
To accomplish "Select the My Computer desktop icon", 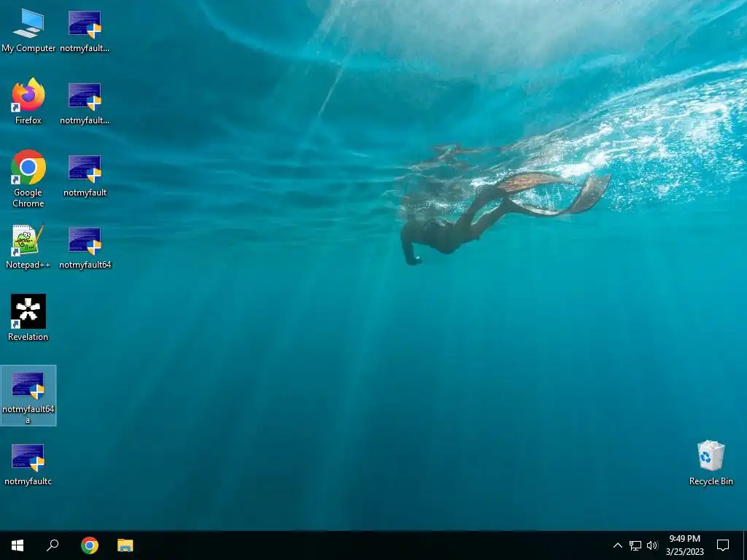I will (x=28, y=31).
